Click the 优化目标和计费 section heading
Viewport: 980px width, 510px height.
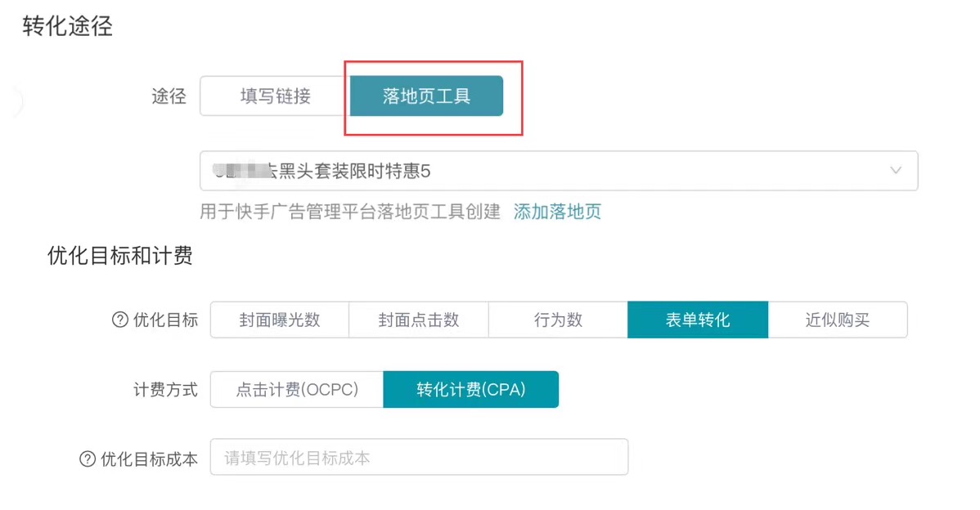pos(120,257)
